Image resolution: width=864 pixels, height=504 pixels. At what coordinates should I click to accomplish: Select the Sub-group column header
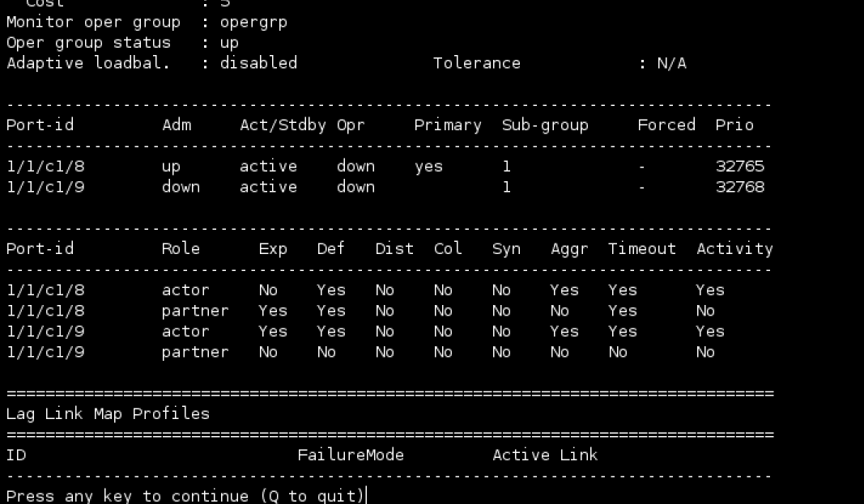tap(544, 125)
